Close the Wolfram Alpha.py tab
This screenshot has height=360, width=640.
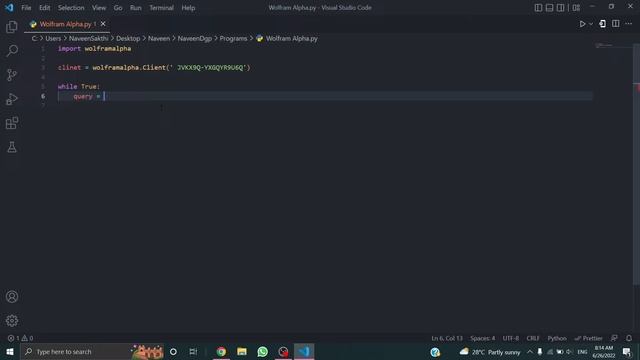coord(103,24)
